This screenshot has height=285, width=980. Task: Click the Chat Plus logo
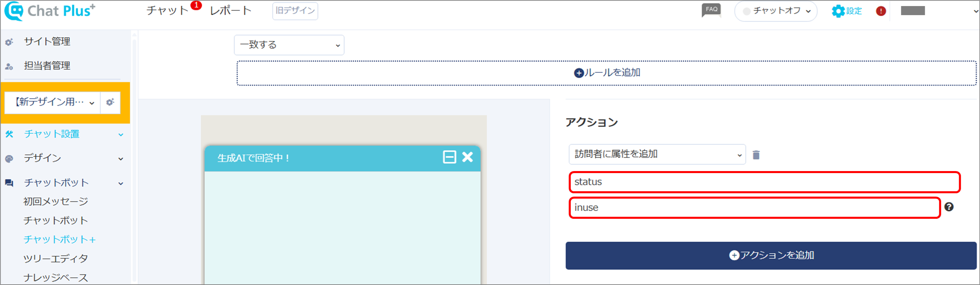point(50,11)
